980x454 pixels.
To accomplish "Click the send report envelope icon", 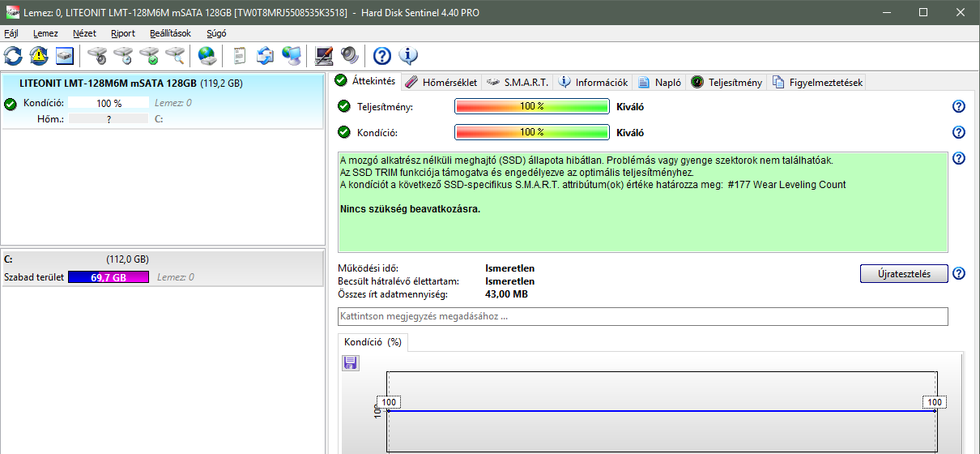I will tap(265, 56).
